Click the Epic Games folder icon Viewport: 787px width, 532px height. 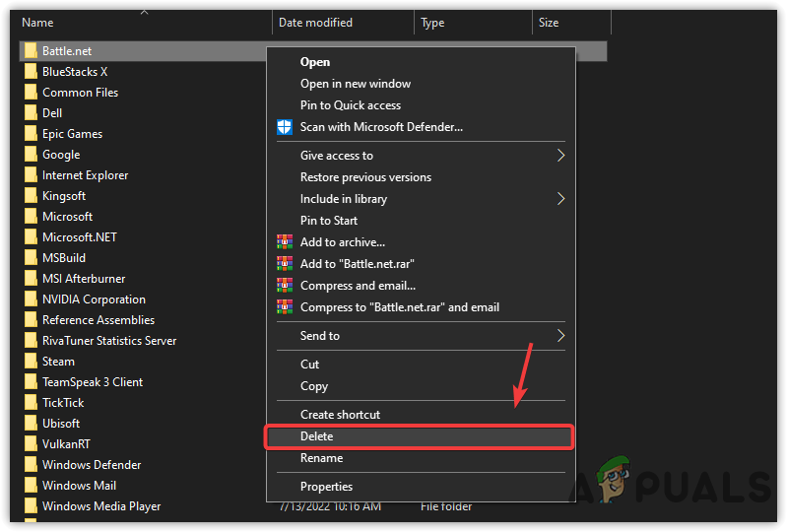coord(31,134)
